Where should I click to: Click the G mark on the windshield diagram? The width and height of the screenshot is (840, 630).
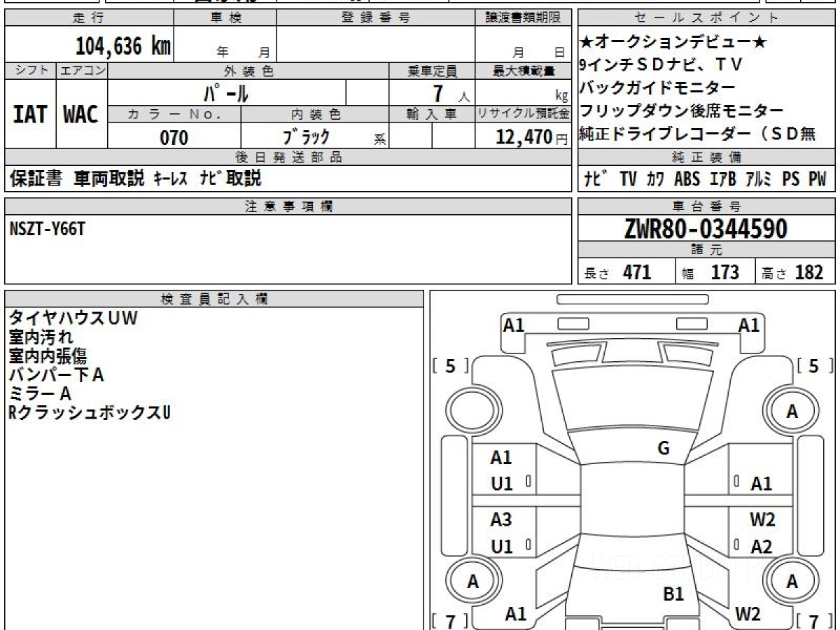coord(664,449)
